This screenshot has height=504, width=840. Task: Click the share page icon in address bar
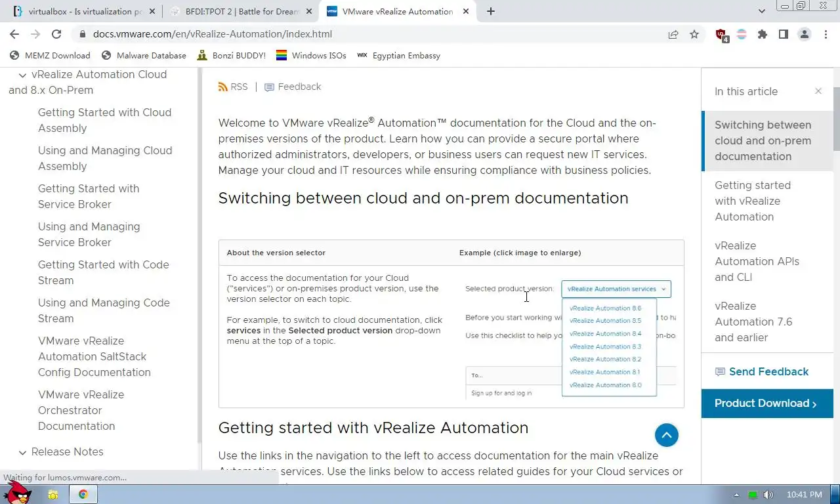click(x=673, y=34)
